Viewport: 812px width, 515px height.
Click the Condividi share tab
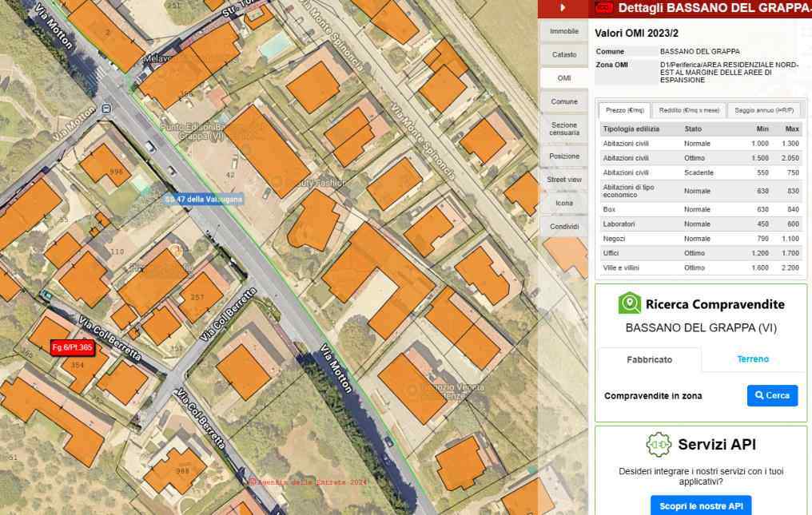(564, 226)
